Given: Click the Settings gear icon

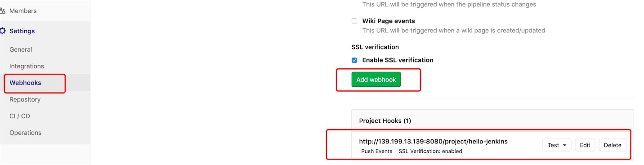Looking at the screenshot, I should pyautogui.click(x=2, y=31).
